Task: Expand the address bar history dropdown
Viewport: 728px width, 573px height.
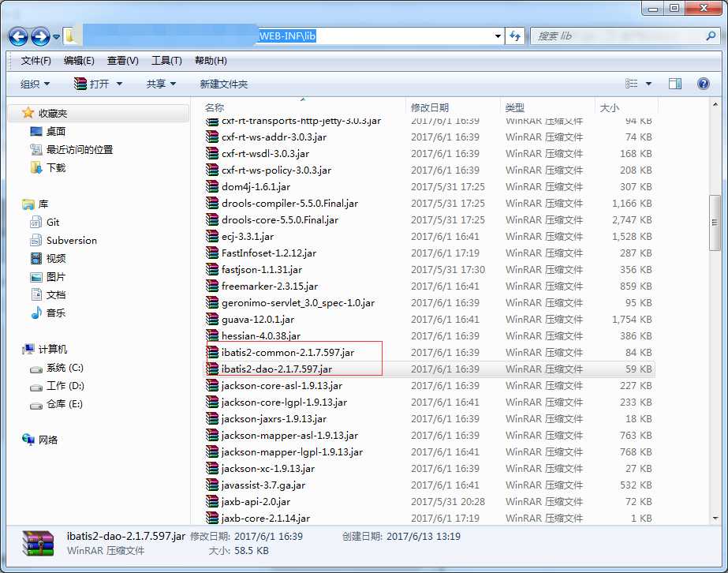Action: pyautogui.click(x=498, y=36)
